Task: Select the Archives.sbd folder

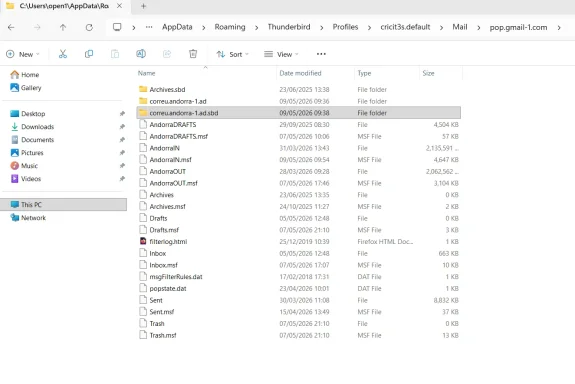Action: click(299, 89)
